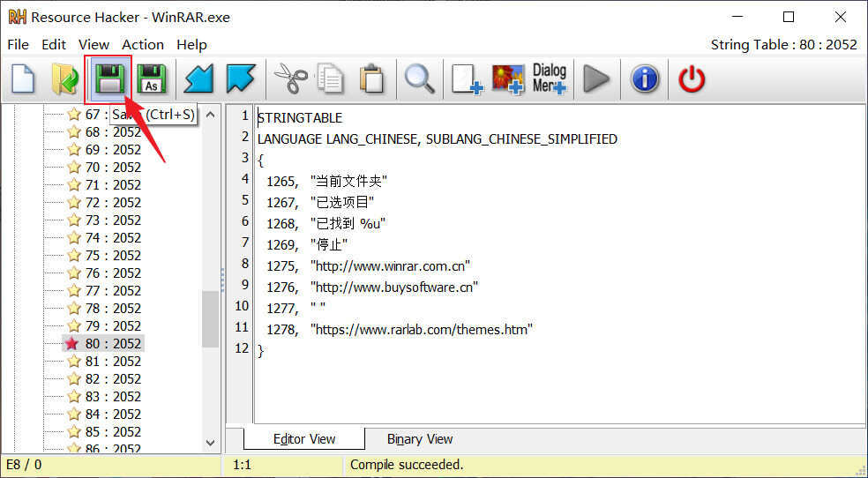Image resolution: width=868 pixels, height=478 pixels.
Task: Click the blue up-right arrow toolbar icon
Action: tap(241, 79)
